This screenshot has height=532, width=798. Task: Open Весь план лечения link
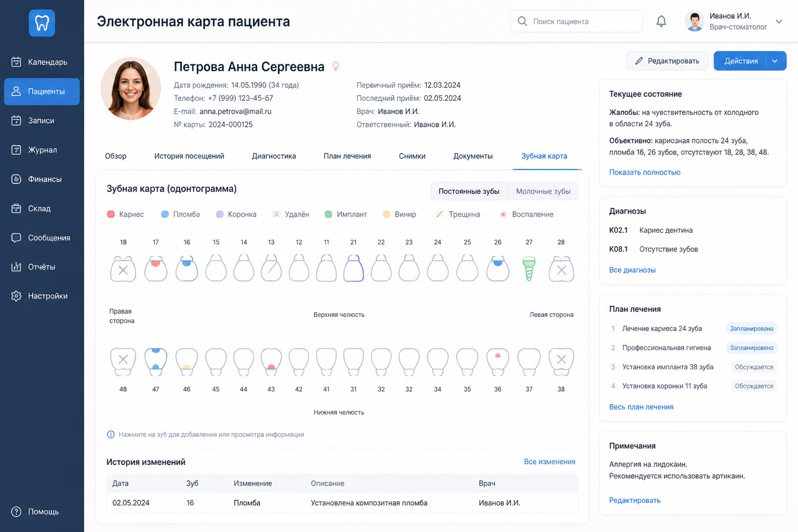click(x=641, y=407)
